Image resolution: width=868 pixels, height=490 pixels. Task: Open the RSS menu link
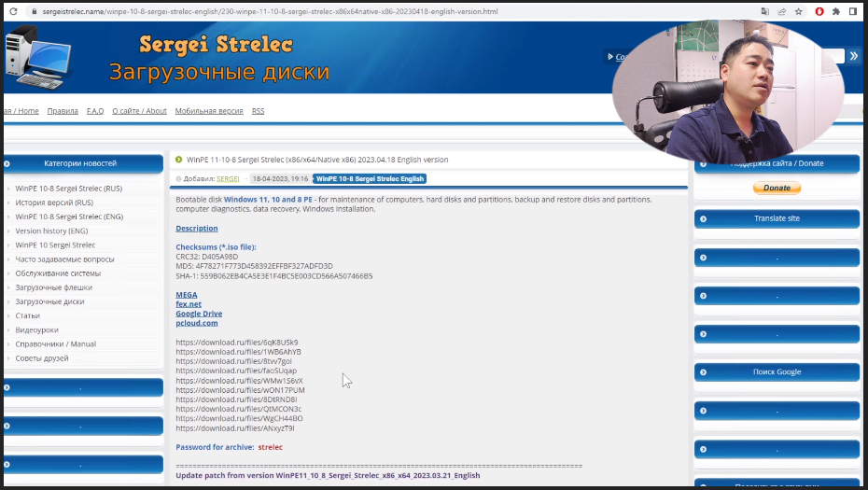258,111
